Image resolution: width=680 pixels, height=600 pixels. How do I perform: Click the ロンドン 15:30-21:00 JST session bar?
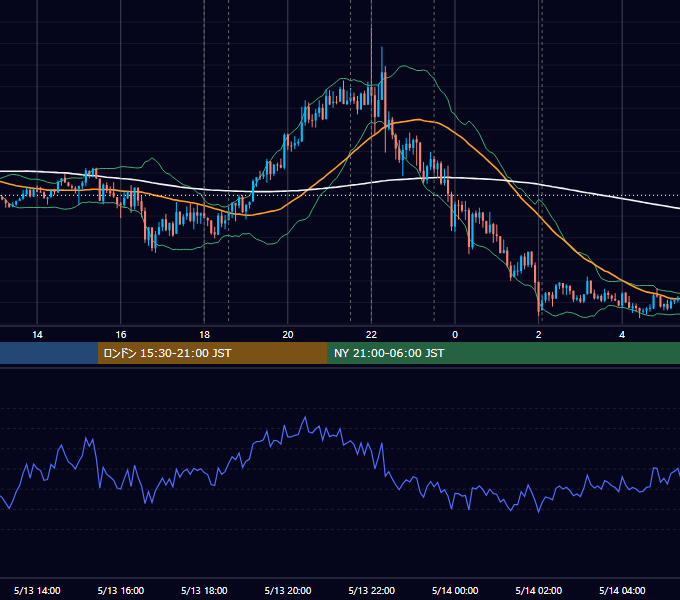pos(212,353)
